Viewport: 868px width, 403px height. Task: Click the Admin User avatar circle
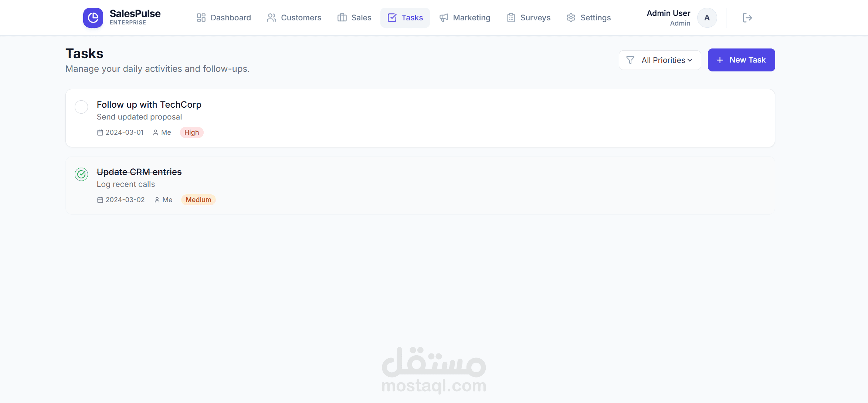pyautogui.click(x=707, y=18)
